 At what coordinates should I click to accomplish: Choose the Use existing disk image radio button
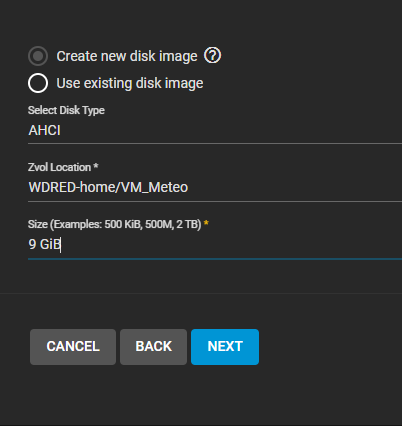[x=38, y=83]
